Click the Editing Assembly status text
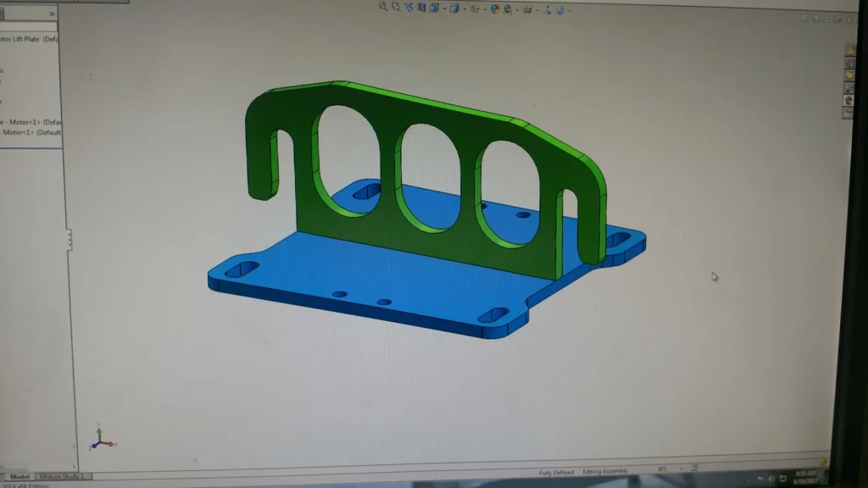Image resolution: width=868 pixels, height=488 pixels. coord(605,471)
